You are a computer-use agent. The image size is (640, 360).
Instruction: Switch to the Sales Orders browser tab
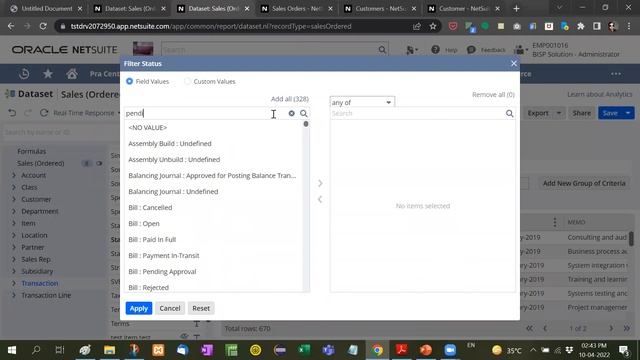click(297, 9)
